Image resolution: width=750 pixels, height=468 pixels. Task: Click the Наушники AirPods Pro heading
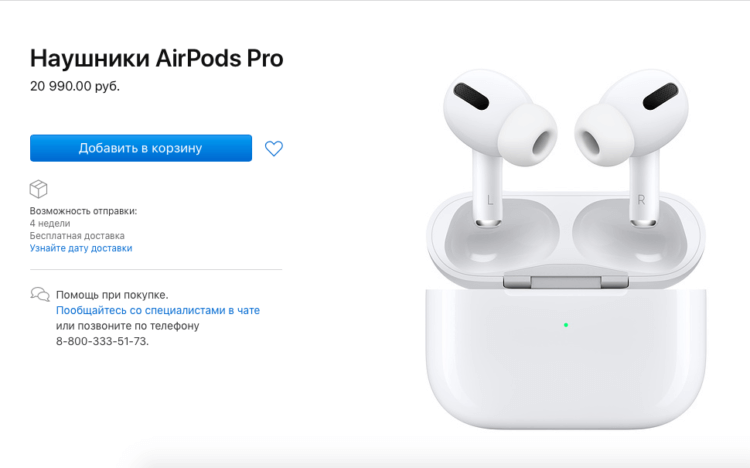(156, 58)
